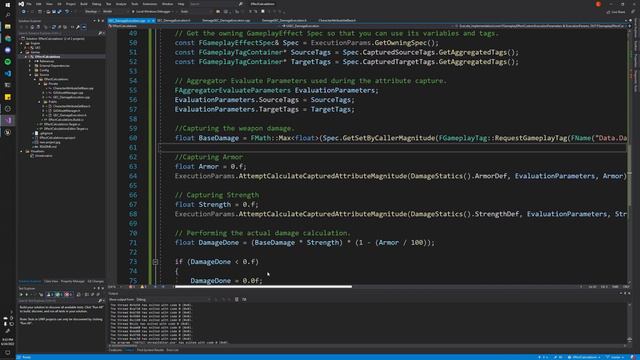Run all tests in Test Explorer

22,294
